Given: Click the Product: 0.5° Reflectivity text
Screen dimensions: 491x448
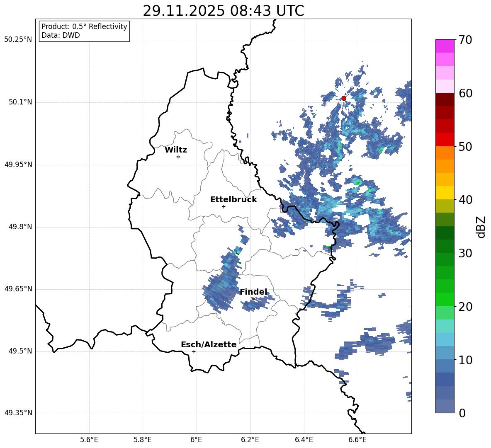Looking at the screenshot, I should pyautogui.click(x=84, y=27).
